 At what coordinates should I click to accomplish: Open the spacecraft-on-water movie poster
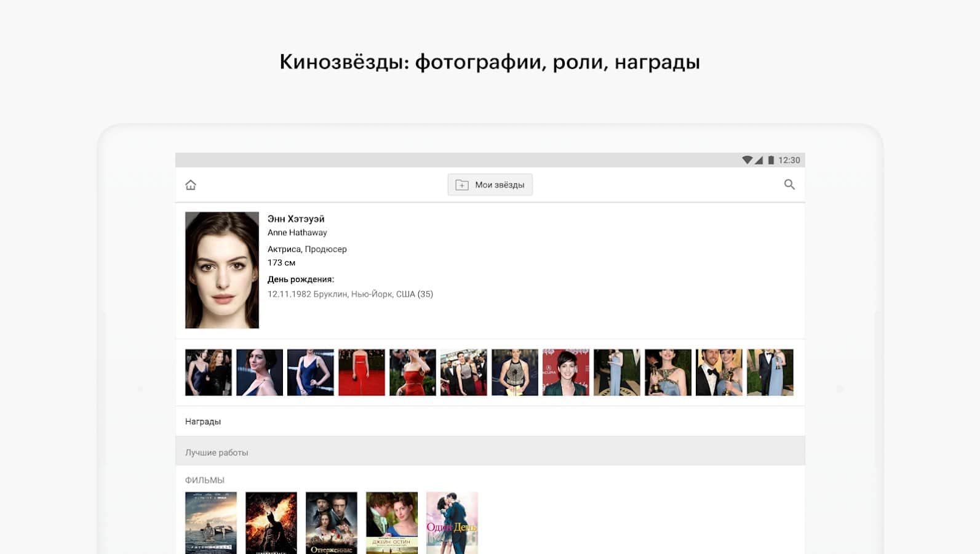point(211,523)
